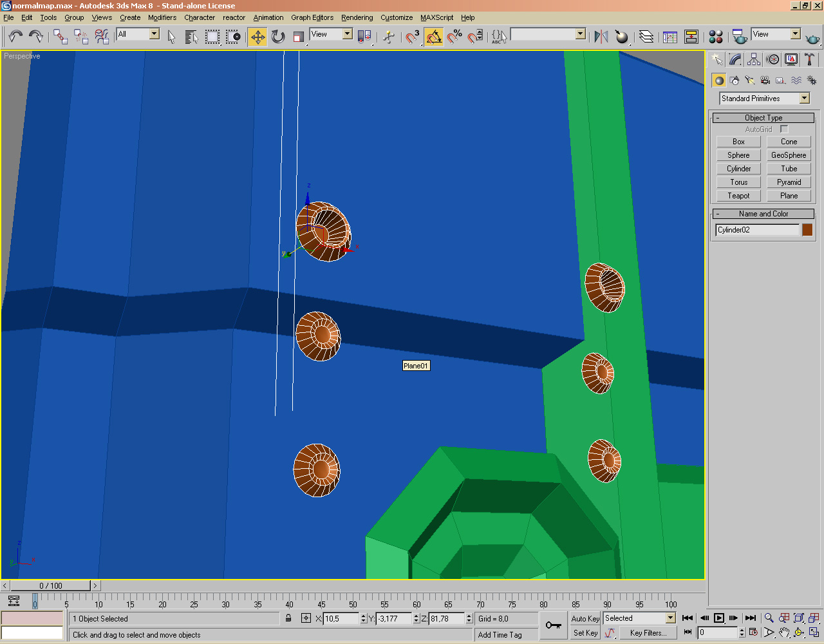The image size is (824, 644).
Task: Open the MAXScript menu
Action: coord(437,17)
